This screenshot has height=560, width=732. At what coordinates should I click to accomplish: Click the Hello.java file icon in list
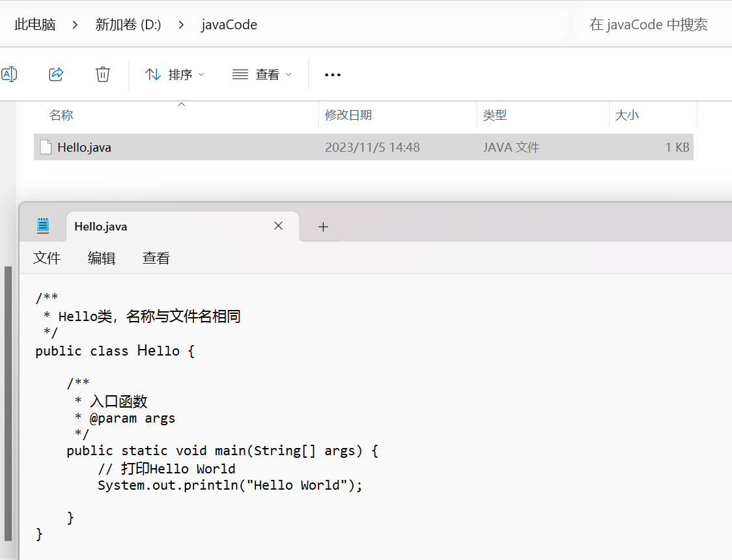coord(46,147)
